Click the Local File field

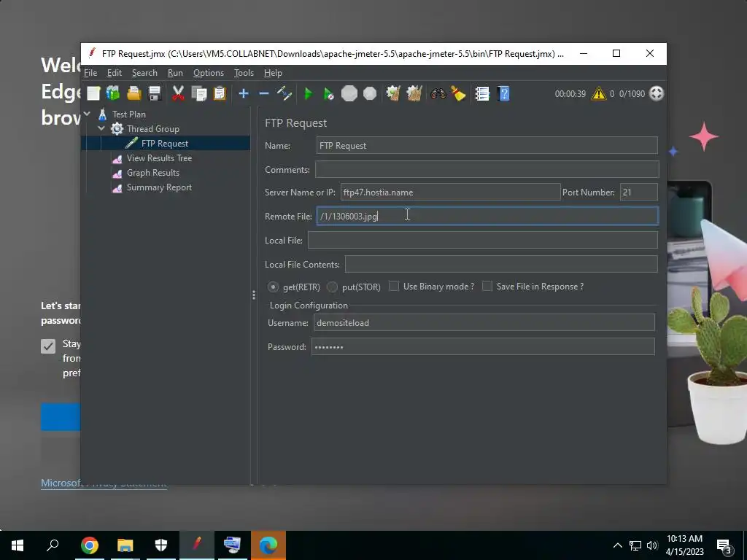click(x=483, y=240)
